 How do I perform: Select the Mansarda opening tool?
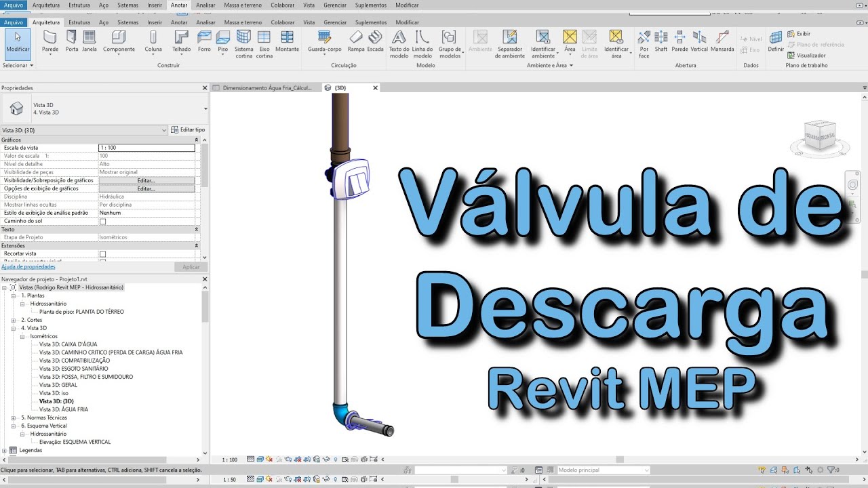click(x=722, y=41)
